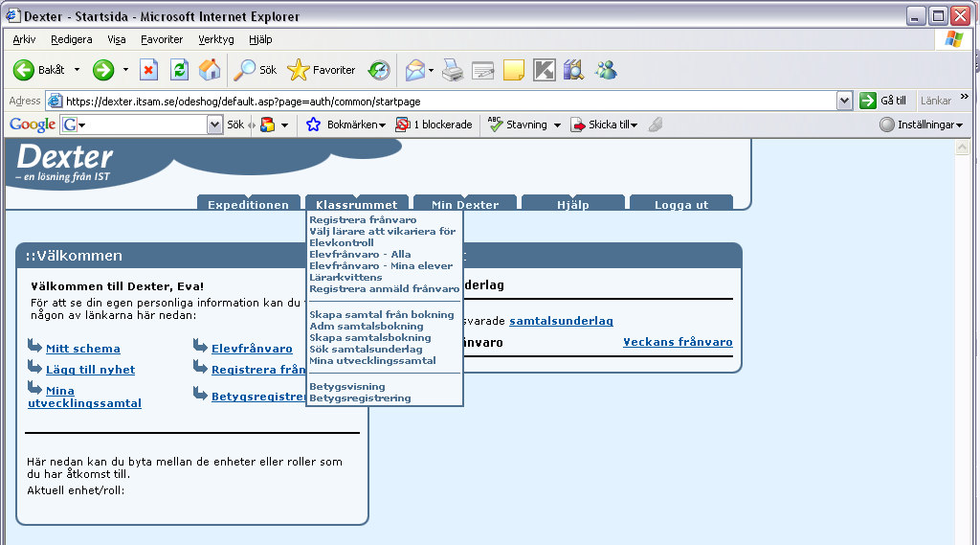Click the Logga ut tab
980x545 pixels.
[x=681, y=204]
